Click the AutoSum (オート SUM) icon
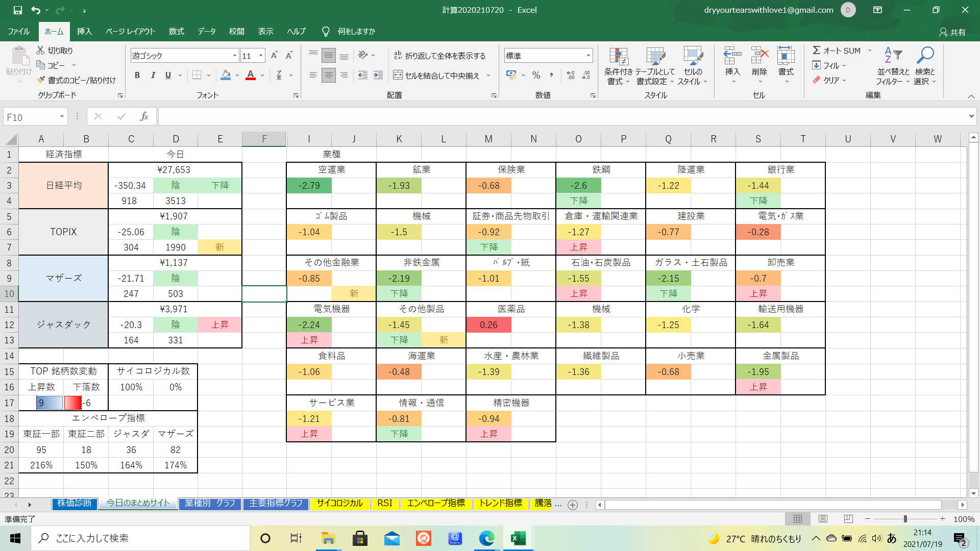This screenshot has height=551, width=980. pyautogui.click(x=817, y=51)
